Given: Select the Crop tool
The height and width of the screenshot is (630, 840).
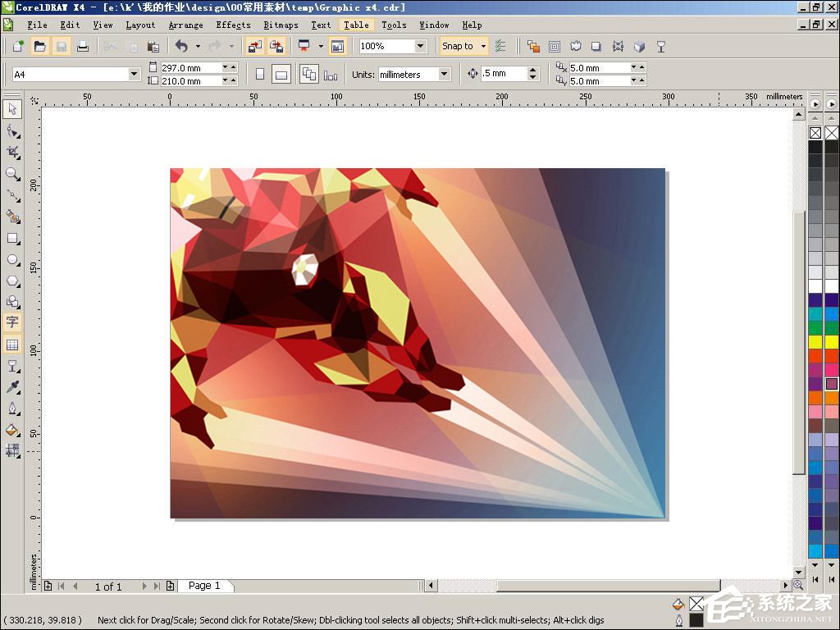Looking at the screenshot, I should [12, 152].
